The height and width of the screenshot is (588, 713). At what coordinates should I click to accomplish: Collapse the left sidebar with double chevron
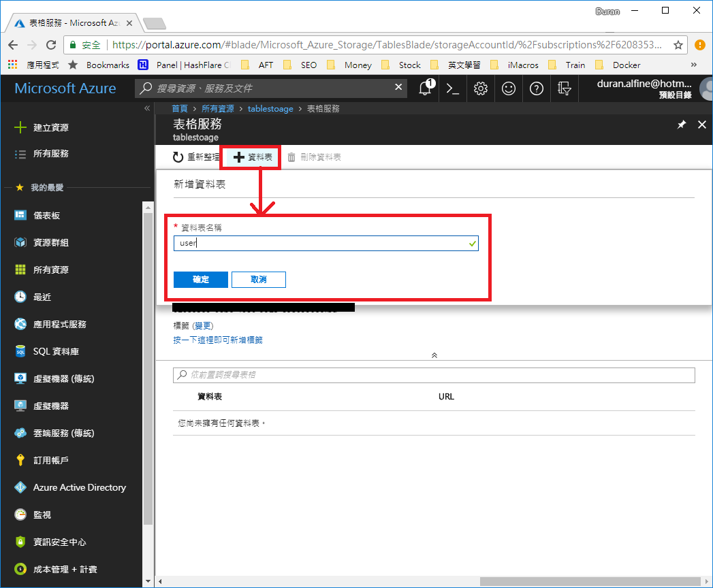147,108
